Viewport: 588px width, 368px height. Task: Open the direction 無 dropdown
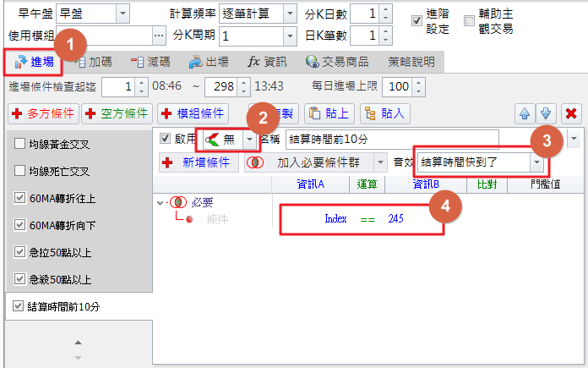(249, 140)
